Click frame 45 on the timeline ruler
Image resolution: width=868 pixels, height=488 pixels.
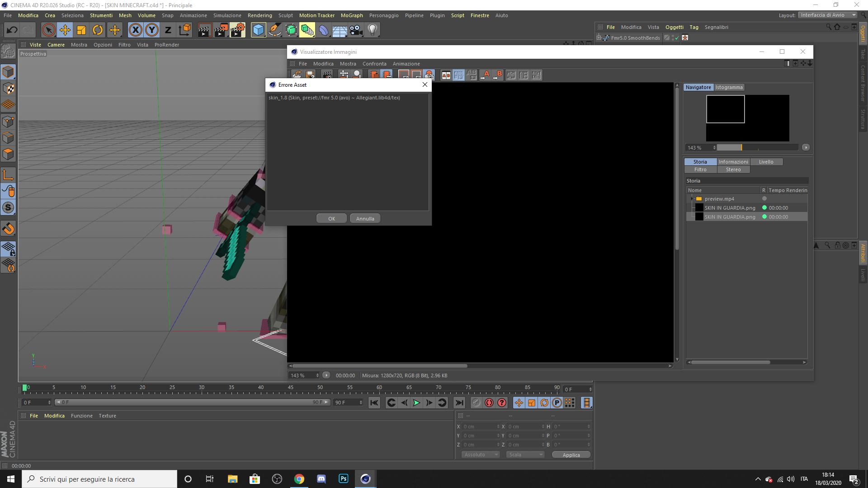(290, 388)
